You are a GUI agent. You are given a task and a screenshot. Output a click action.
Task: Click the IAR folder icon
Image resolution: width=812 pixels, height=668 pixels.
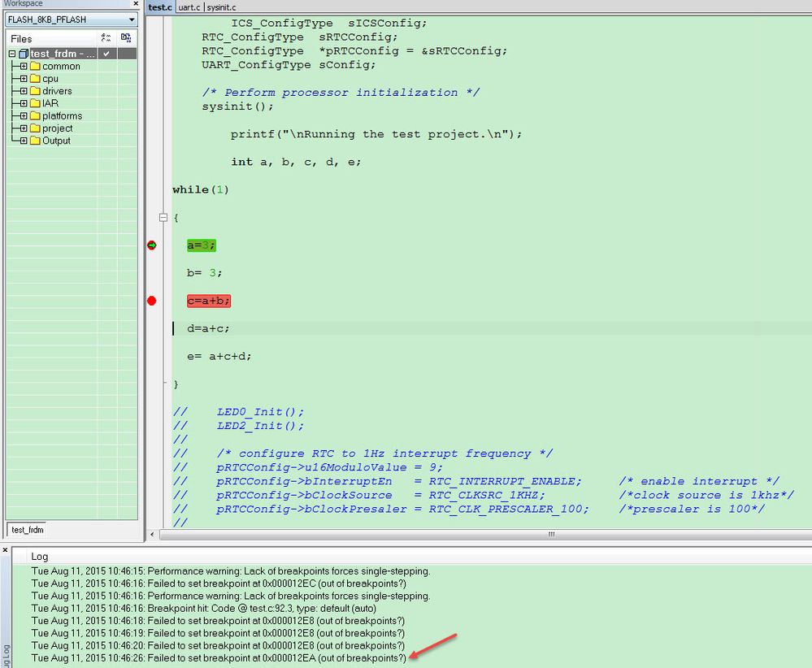pos(35,103)
